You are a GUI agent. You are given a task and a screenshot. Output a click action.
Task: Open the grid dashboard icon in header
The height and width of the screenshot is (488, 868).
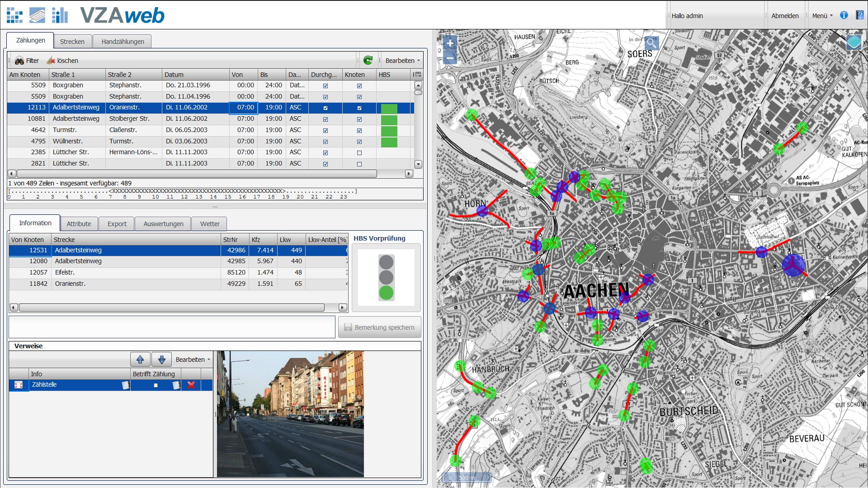tap(14, 15)
